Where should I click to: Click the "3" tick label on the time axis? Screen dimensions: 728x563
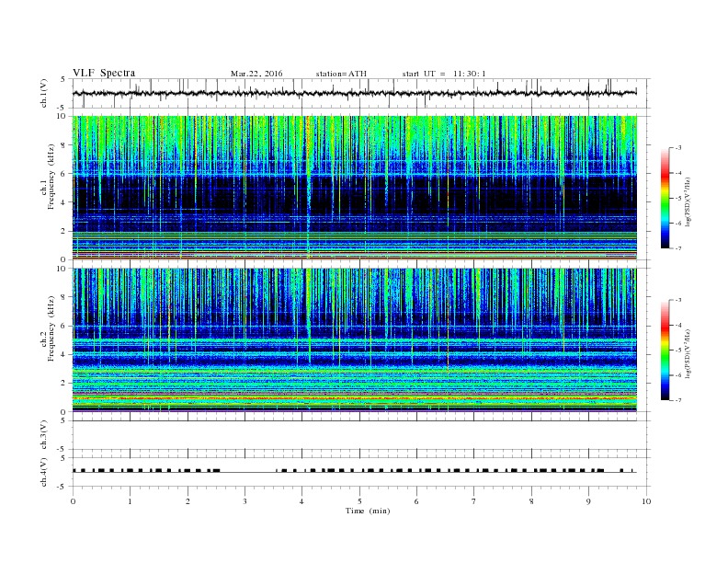(x=245, y=501)
